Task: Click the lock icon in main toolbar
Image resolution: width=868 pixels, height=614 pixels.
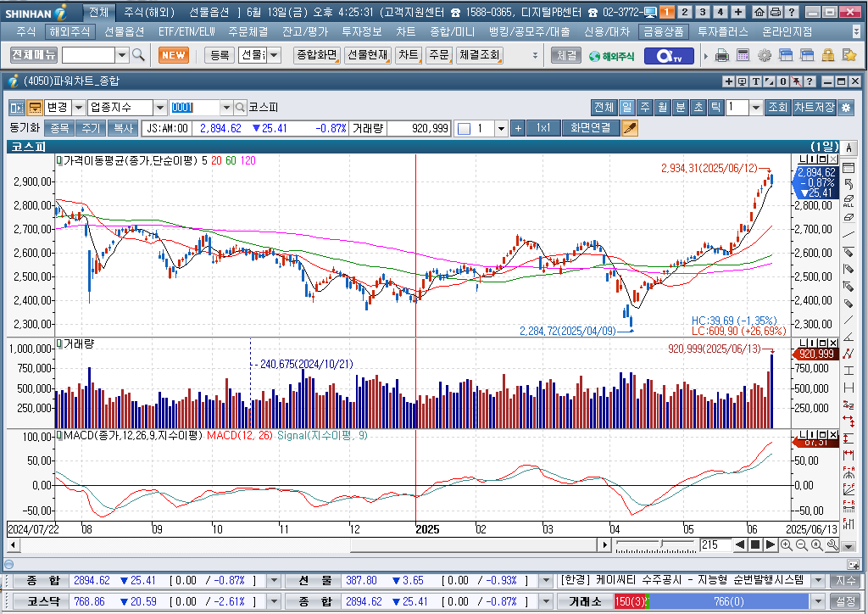Action: pos(828,55)
